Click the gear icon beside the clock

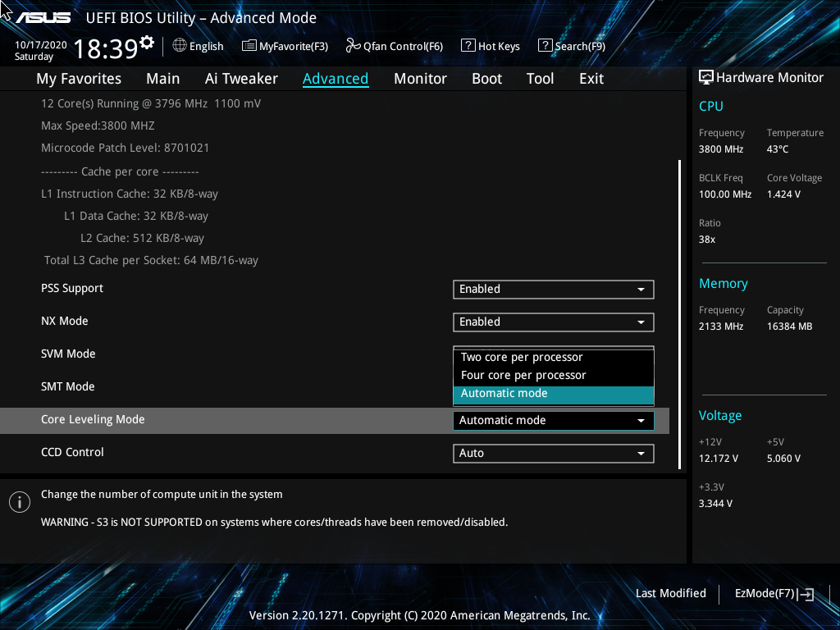click(x=147, y=43)
